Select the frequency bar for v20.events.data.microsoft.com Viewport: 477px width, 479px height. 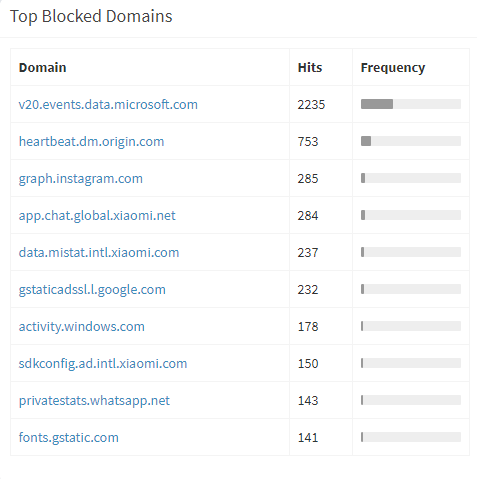tap(411, 104)
